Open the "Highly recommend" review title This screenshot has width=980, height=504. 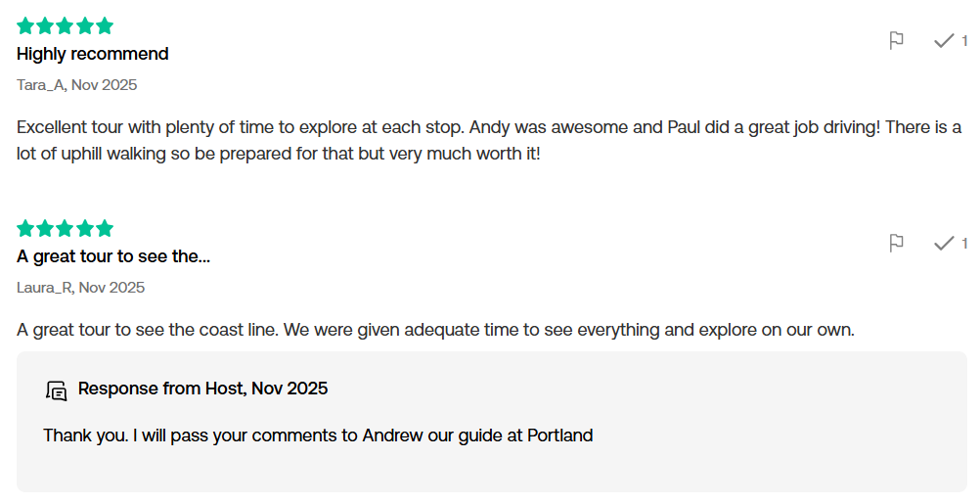coord(93,54)
